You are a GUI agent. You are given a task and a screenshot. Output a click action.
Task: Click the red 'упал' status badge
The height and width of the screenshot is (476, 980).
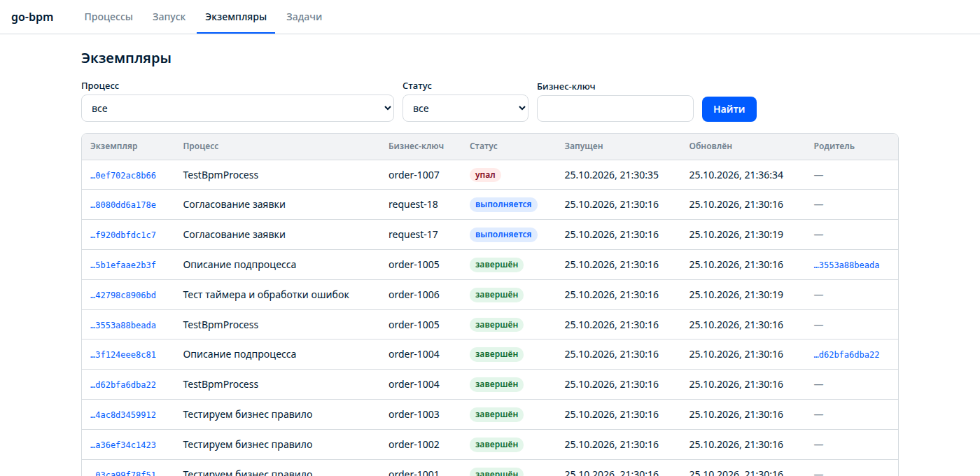click(x=485, y=175)
